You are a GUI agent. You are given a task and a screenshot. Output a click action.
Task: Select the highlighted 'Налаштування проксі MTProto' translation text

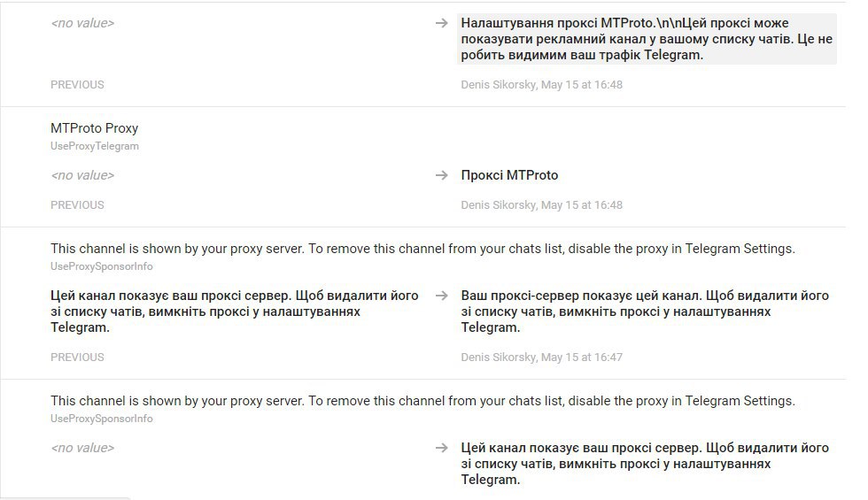pyautogui.click(x=645, y=39)
